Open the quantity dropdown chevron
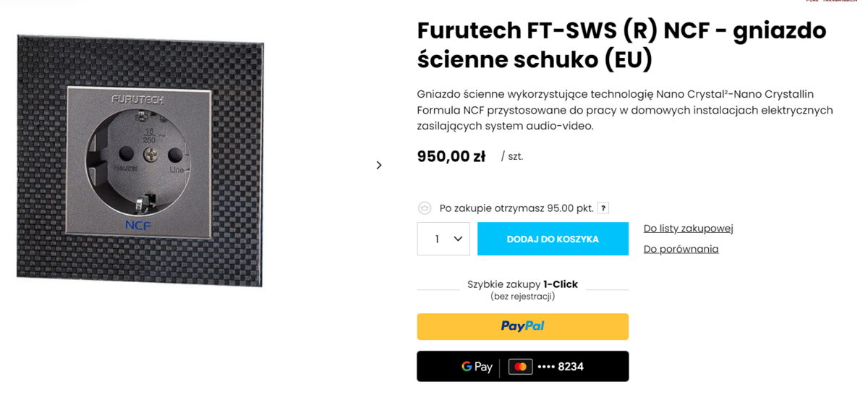 pyautogui.click(x=458, y=239)
